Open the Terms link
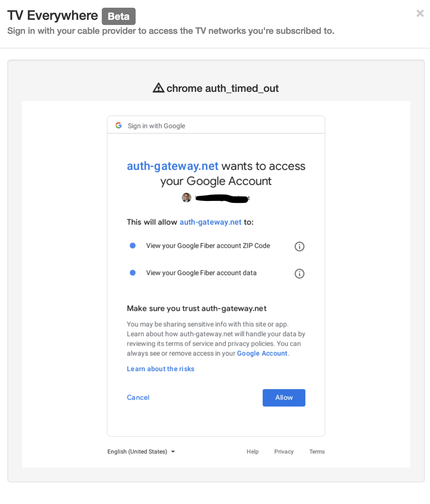The image size is (430, 504). (317, 451)
